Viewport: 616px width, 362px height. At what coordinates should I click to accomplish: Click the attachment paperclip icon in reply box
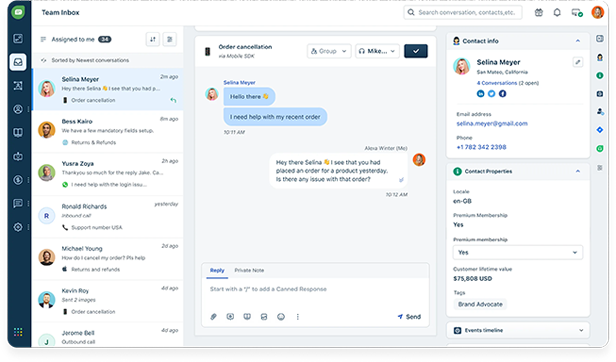tap(213, 316)
